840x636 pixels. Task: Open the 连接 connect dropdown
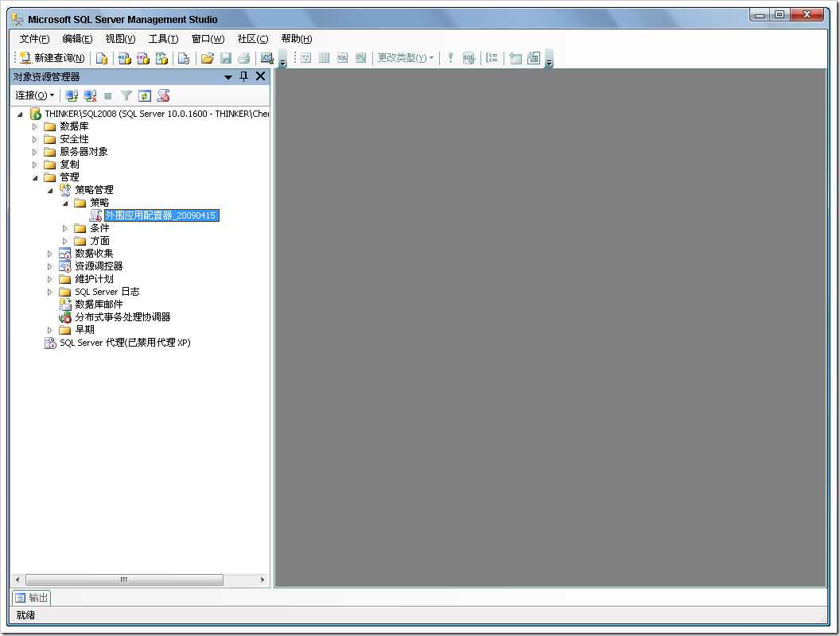(x=34, y=95)
